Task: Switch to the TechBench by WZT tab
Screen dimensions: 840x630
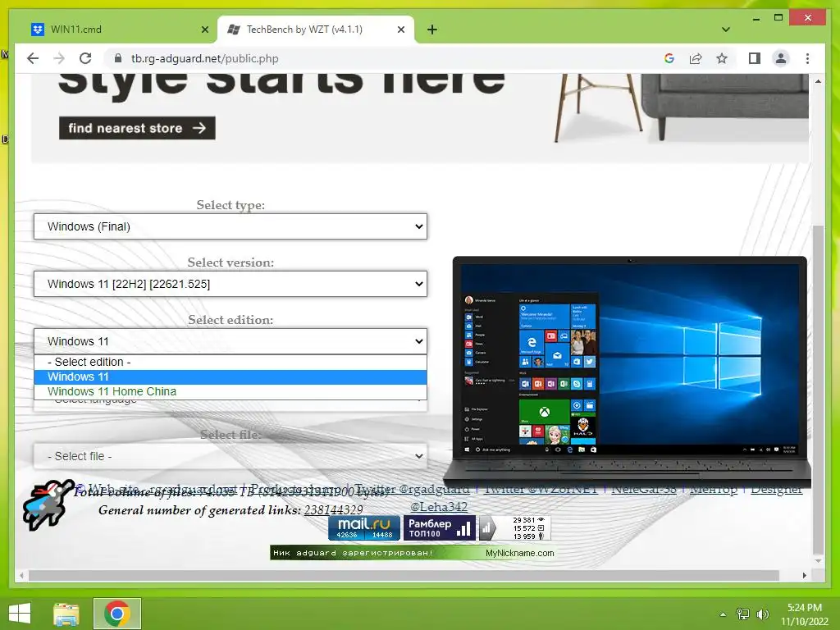Action: click(x=316, y=30)
